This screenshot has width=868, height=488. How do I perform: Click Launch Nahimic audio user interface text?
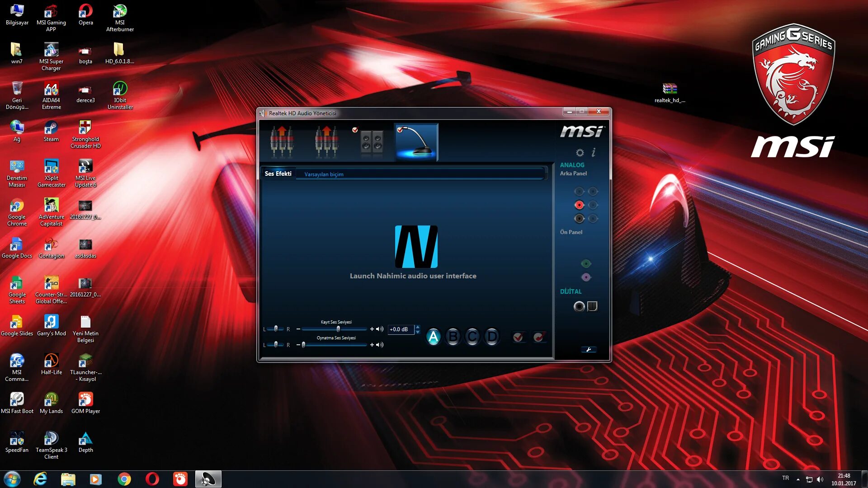pos(413,276)
